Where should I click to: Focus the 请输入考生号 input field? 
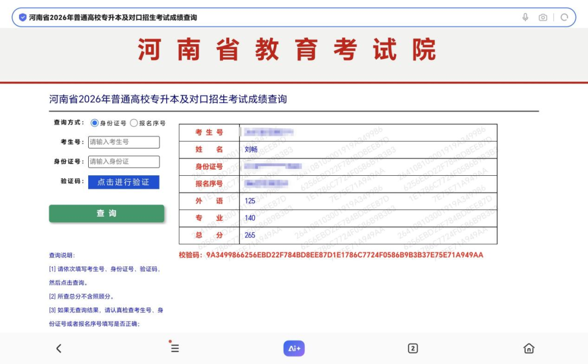(124, 142)
